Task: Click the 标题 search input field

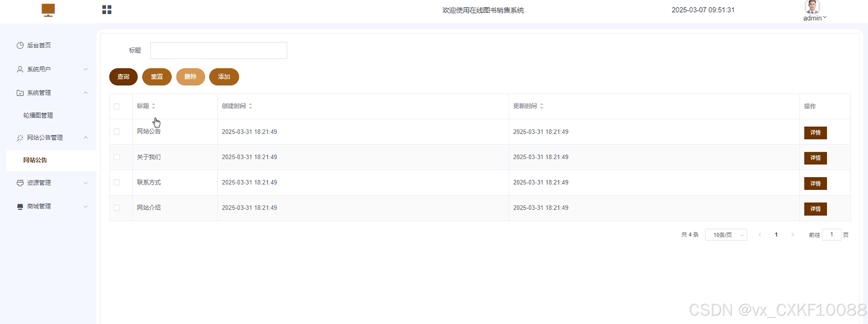Action: [x=218, y=51]
